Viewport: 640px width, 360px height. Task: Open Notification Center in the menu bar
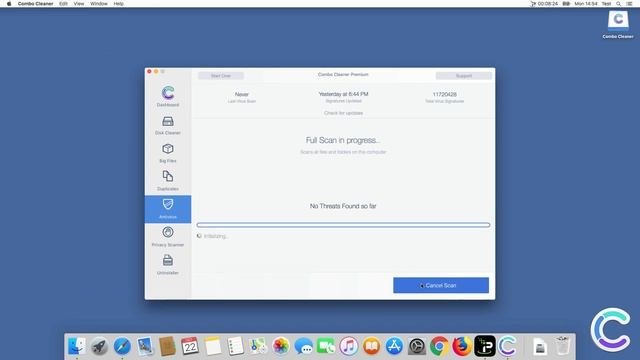coord(630,4)
